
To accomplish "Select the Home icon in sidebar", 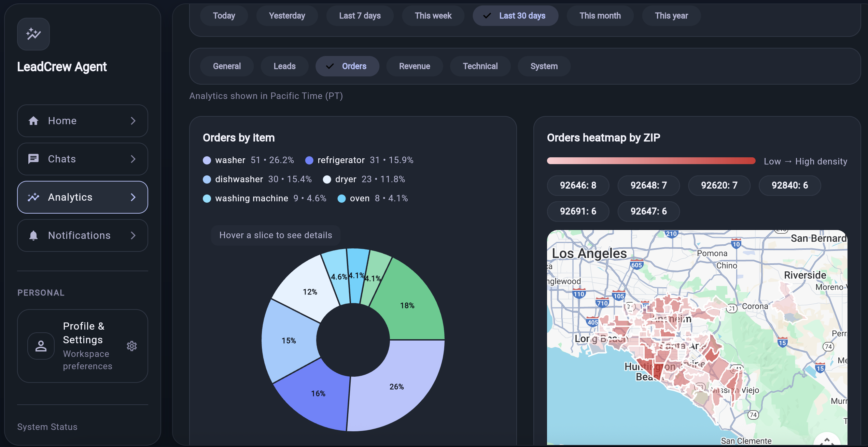I will 34,120.
